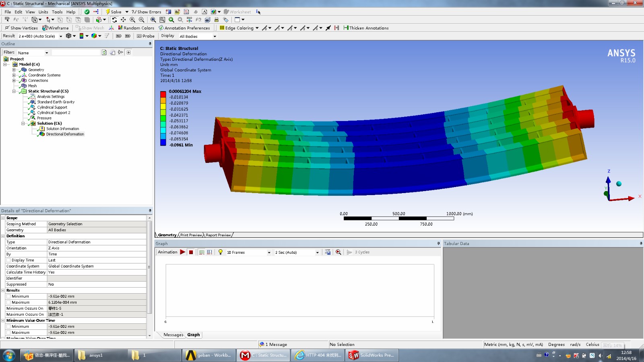
Task: Switch to the Report Preview tab
Action: pos(218,235)
